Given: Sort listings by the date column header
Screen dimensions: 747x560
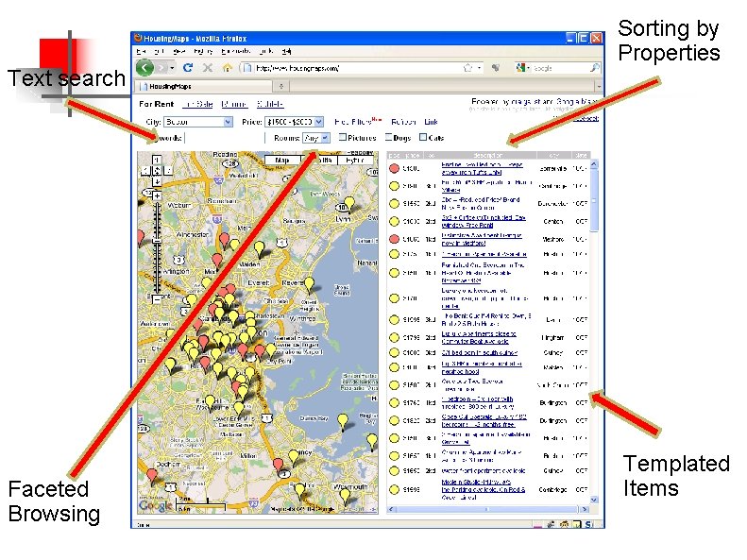Looking at the screenshot, I should tap(581, 155).
